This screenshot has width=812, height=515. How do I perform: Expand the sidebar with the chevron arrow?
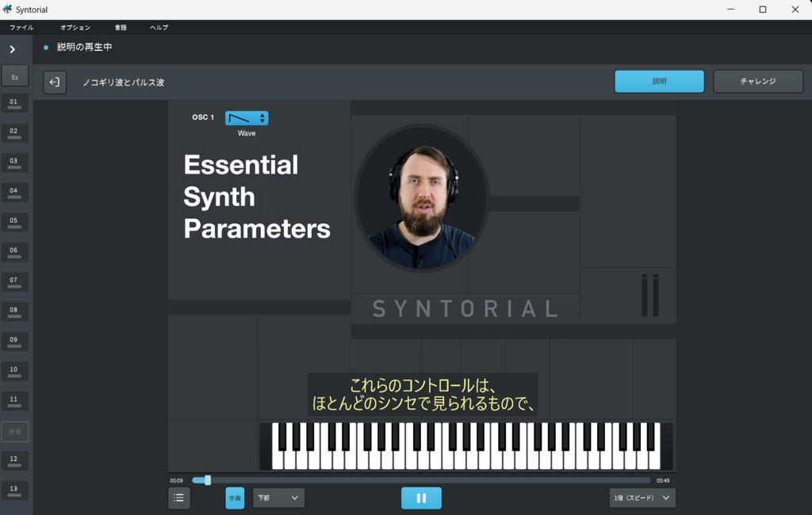tap(13, 50)
